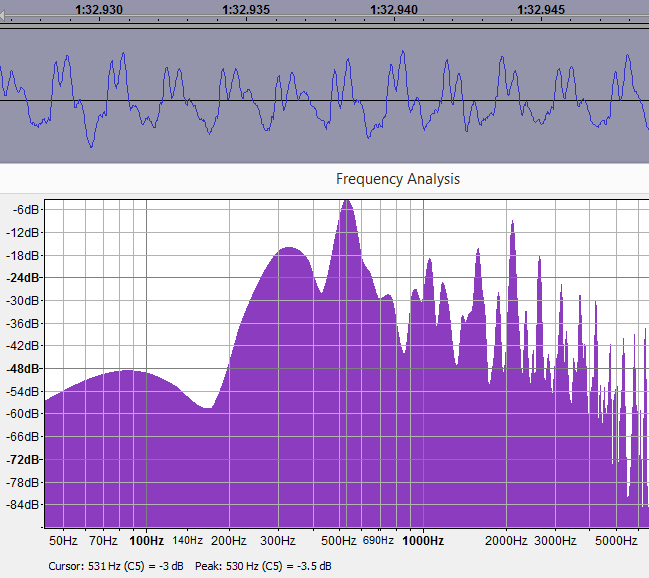
Task: Click the -84dB label on the axis
Action: coord(22,505)
